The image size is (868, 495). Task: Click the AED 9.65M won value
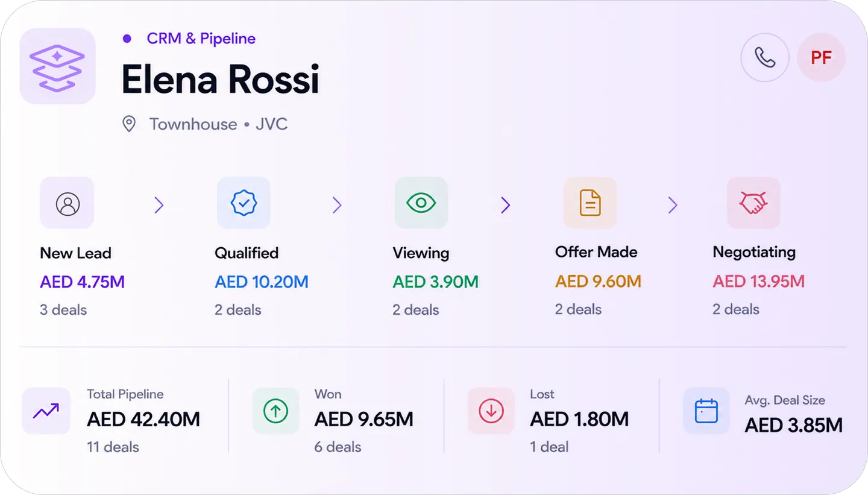tap(364, 420)
